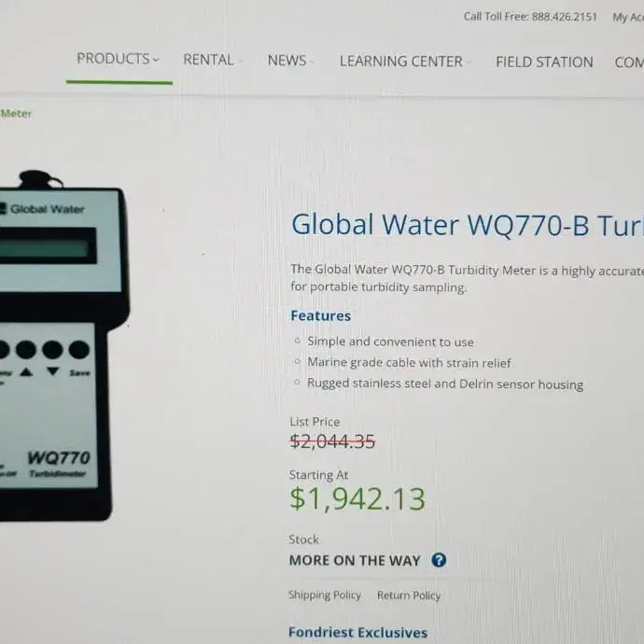This screenshot has width=644, height=644.
Task: Click the Save button on the meter image
Action: point(78,357)
